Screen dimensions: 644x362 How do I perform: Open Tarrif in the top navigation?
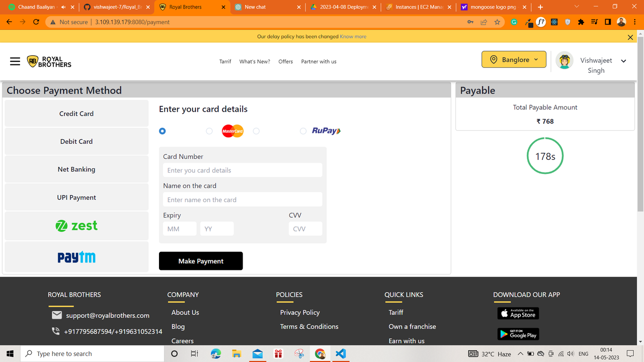click(225, 61)
